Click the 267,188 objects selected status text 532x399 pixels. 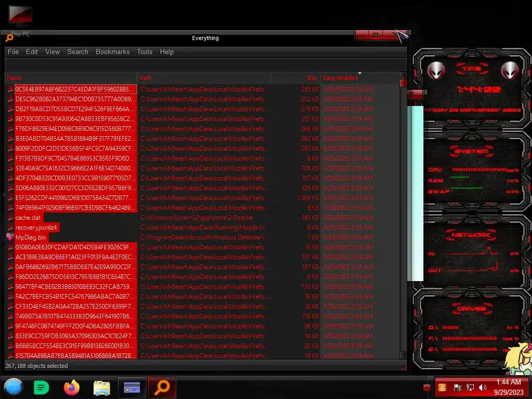click(x=36, y=366)
